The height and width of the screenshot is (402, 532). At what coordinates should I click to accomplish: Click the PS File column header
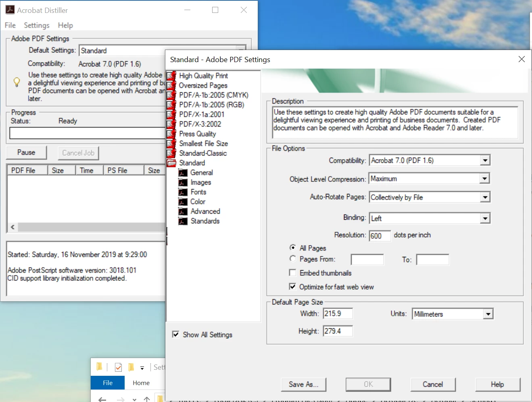124,170
